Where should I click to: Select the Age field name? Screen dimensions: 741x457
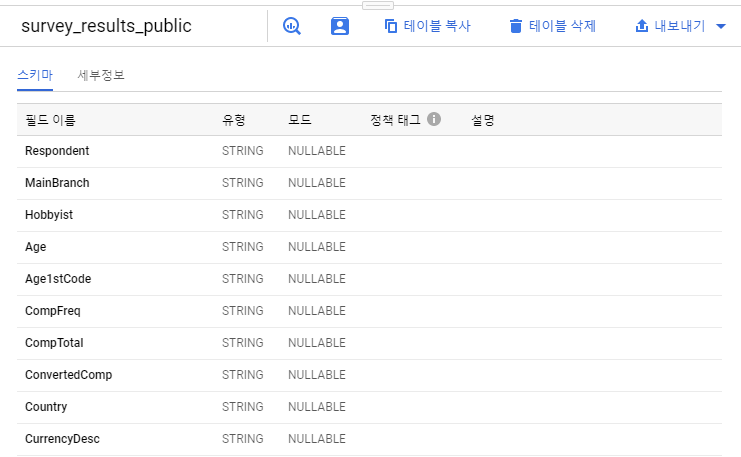tap(35, 247)
